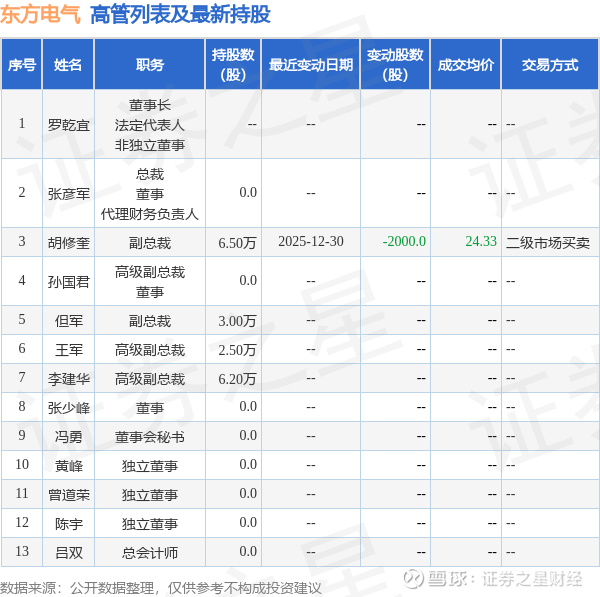Viewport: 600px width, 597px height.
Task: Click the 雪球 logo icon
Action: click(413, 579)
